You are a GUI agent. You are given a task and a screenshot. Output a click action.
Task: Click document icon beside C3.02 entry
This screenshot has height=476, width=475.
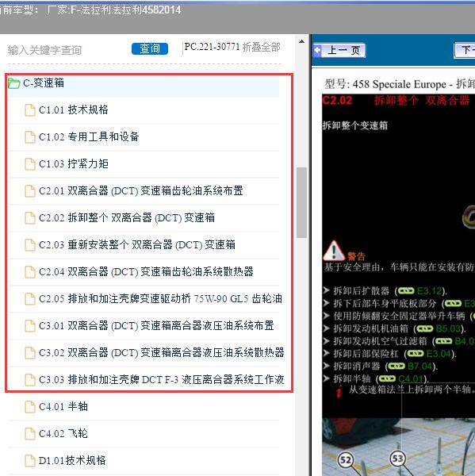[30, 353]
